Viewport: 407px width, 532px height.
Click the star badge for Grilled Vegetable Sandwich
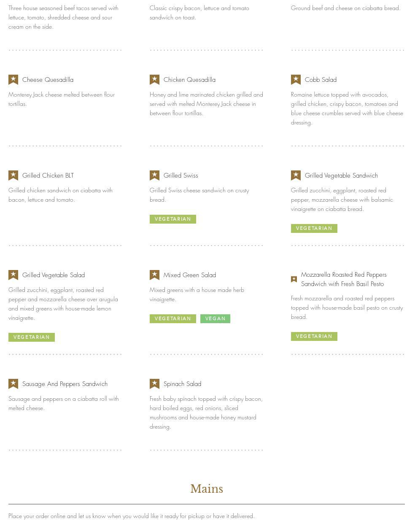click(x=296, y=175)
